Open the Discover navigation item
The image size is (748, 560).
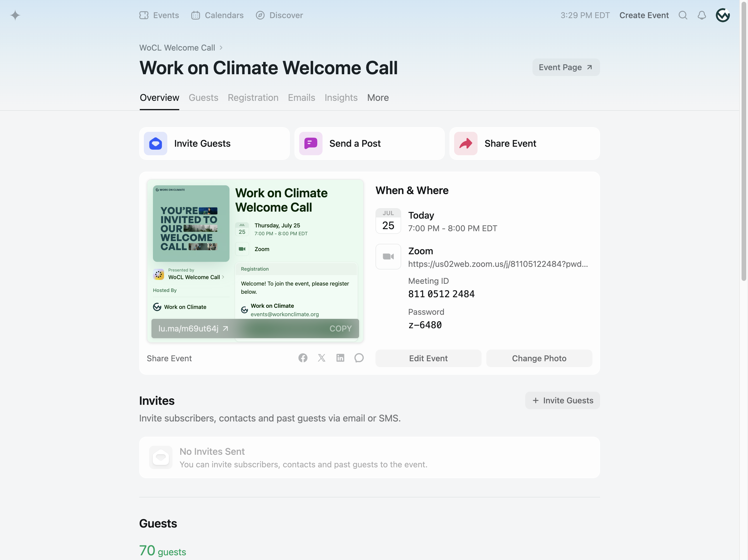[279, 15]
